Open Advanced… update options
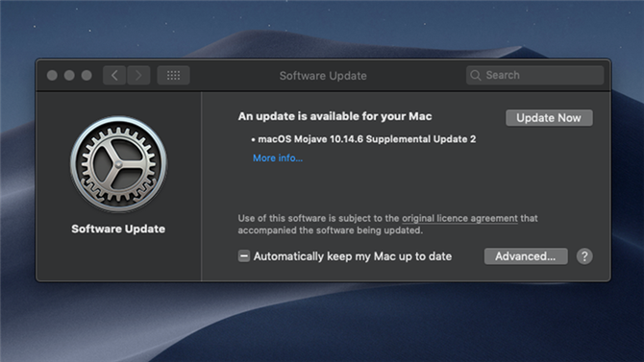644x362 pixels. tap(526, 256)
